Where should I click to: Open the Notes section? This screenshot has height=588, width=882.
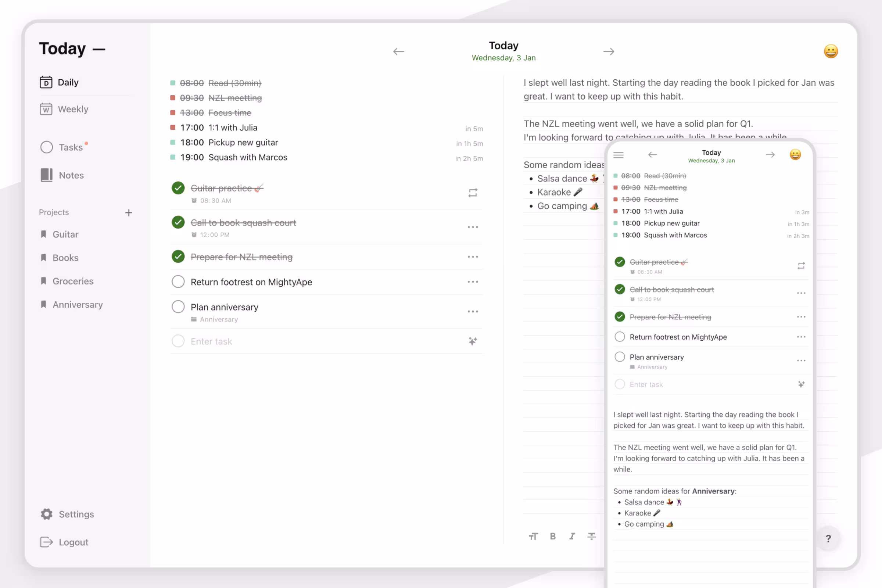[x=62, y=175]
